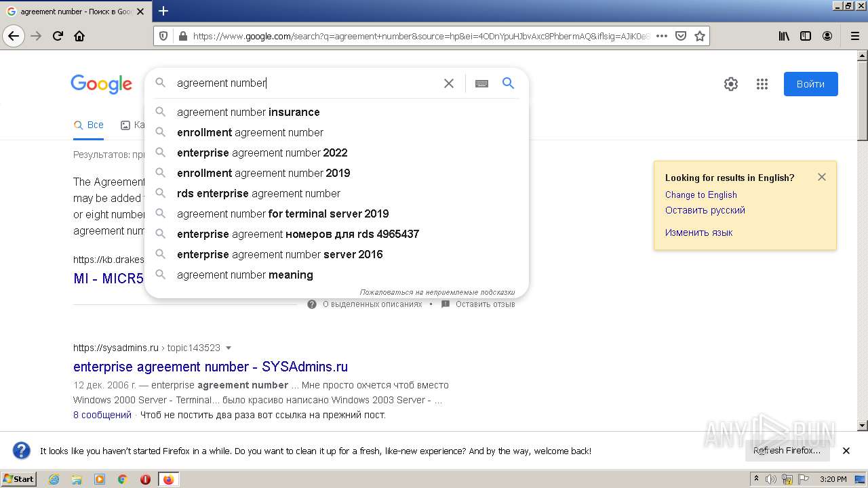868x488 pixels.
Task: Open Internet Explorer from taskbar
Action: [x=54, y=479]
